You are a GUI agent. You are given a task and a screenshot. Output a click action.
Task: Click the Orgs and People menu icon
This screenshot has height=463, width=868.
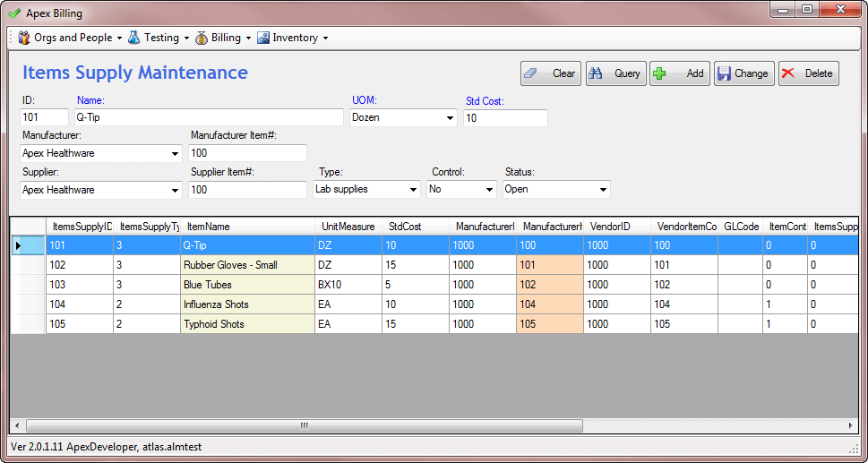[x=24, y=38]
